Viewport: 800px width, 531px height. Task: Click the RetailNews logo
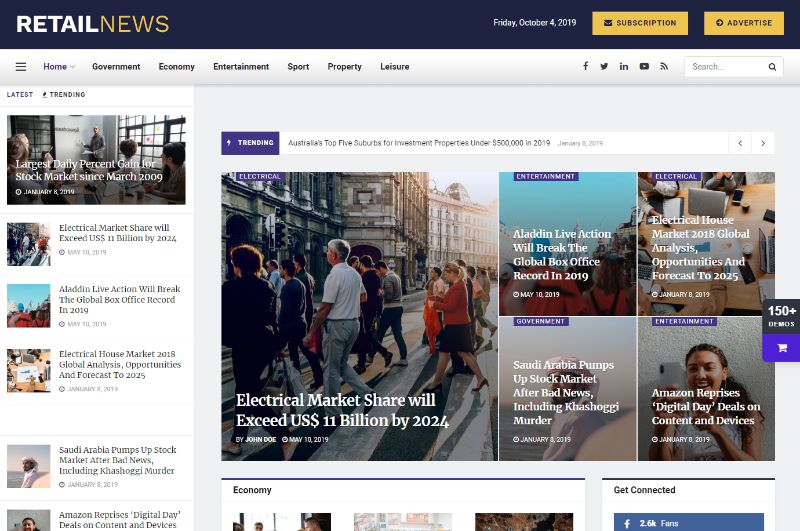point(92,24)
